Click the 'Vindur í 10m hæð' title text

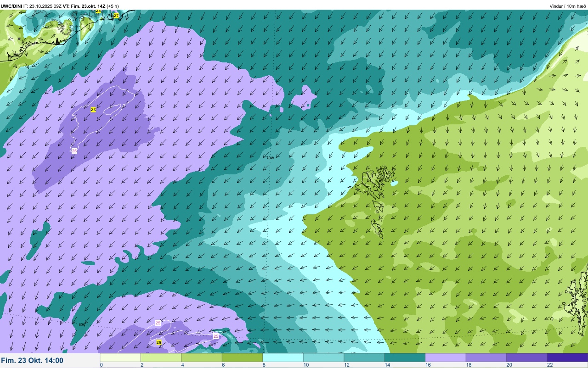click(x=568, y=6)
